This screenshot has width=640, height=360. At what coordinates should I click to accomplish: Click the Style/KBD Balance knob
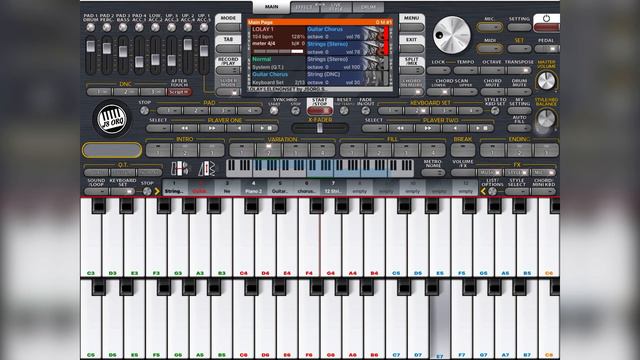(546, 119)
